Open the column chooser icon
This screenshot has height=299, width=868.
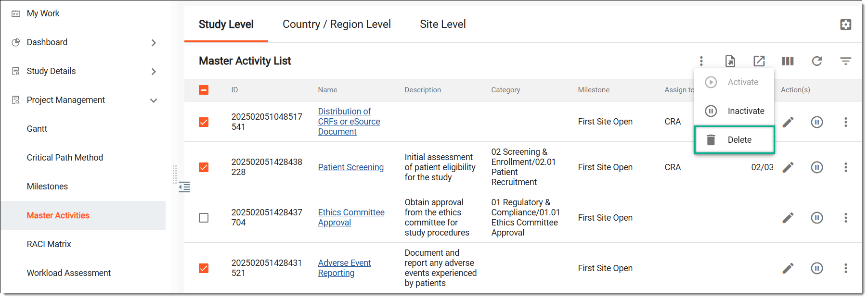[x=788, y=61]
